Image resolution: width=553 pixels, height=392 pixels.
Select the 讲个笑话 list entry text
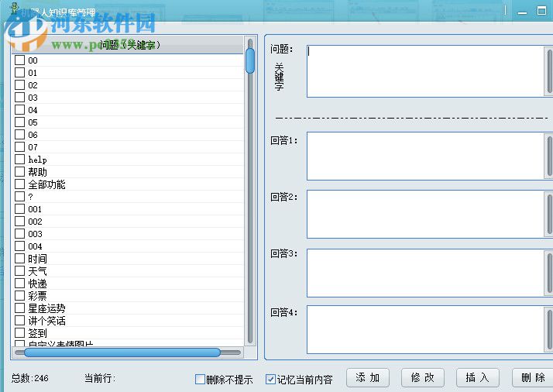[x=46, y=321]
